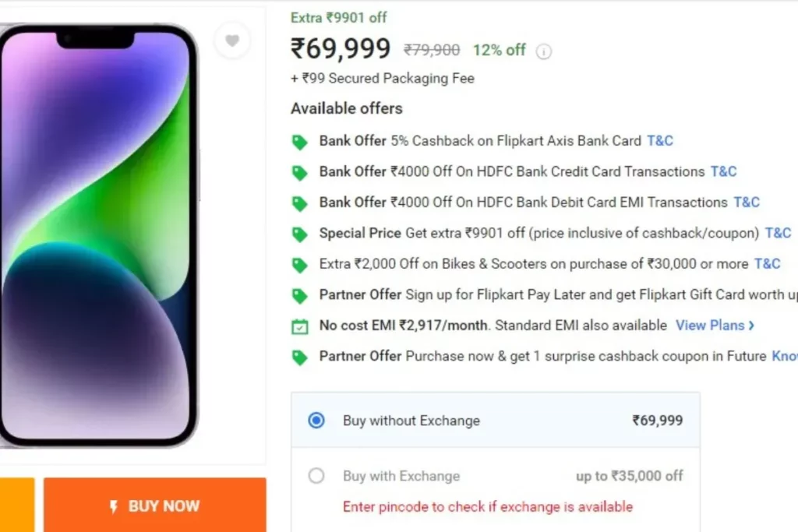Click tag icon beside surprise cashback coupon offer
This screenshot has height=532, width=798.
pos(300,358)
